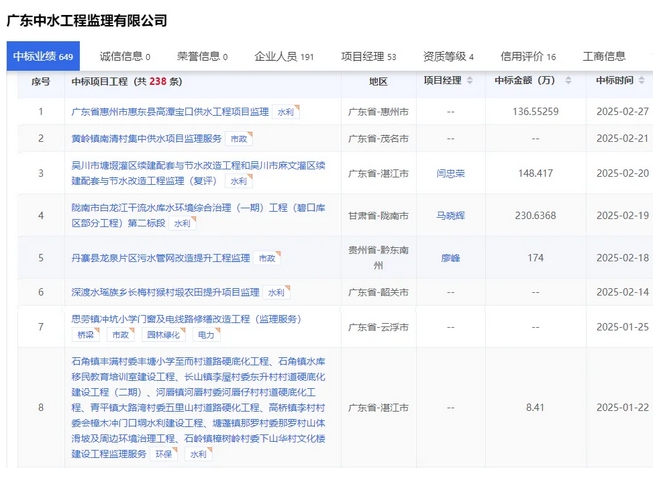Open project 深渡水瑶族乡长梅村农田提升项目监理
This screenshot has width=662, height=487.
(x=165, y=292)
